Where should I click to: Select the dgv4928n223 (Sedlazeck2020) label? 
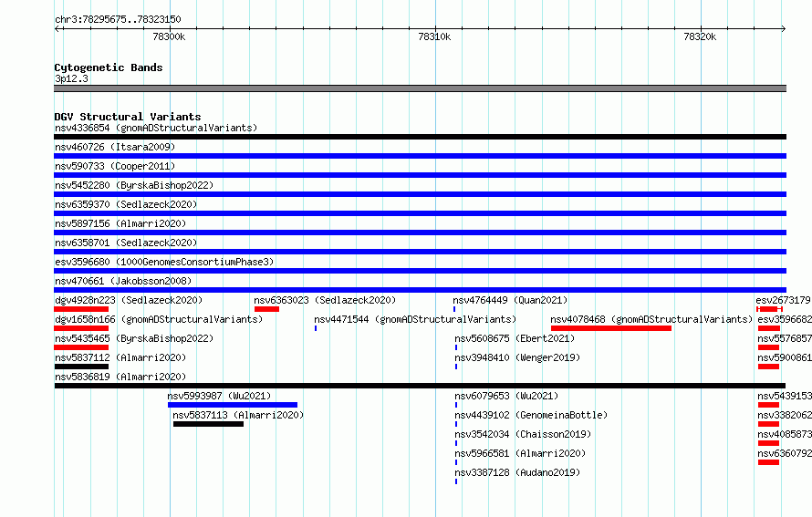(129, 300)
